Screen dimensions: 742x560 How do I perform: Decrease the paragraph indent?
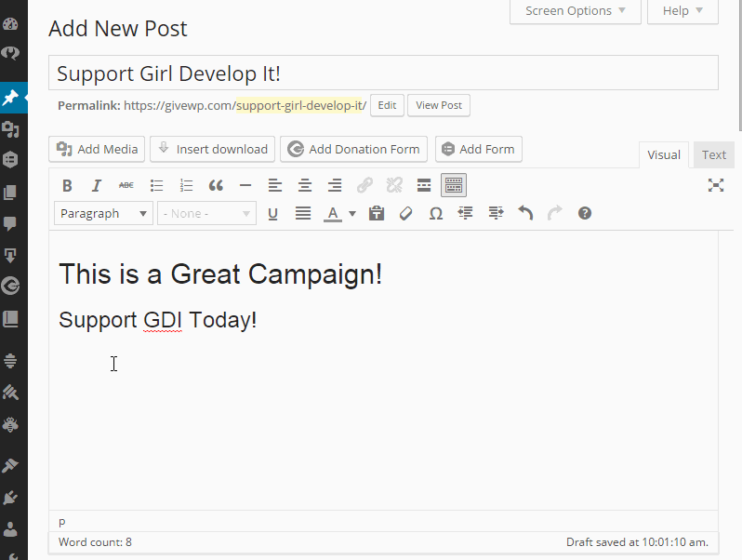[466, 214]
